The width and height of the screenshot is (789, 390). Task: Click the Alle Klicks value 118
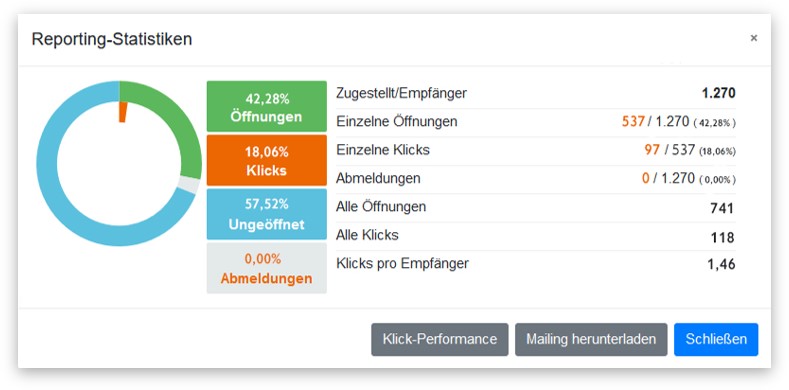point(723,238)
